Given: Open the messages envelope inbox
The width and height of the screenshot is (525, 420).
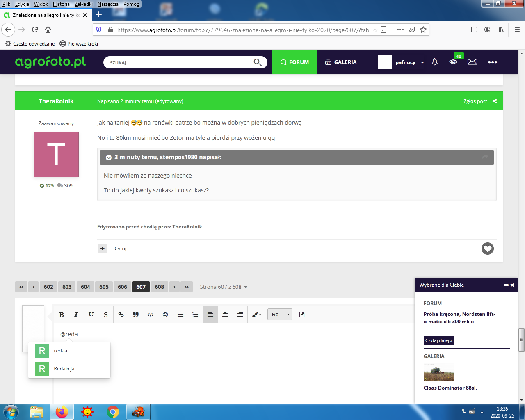Looking at the screenshot, I should pyautogui.click(x=472, y=62).
